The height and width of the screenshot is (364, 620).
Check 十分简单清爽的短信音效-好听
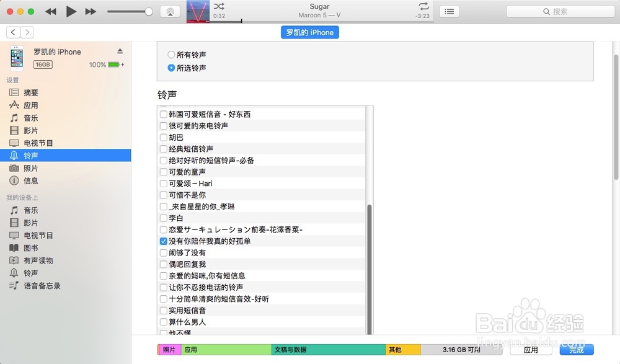pos(163,299)
